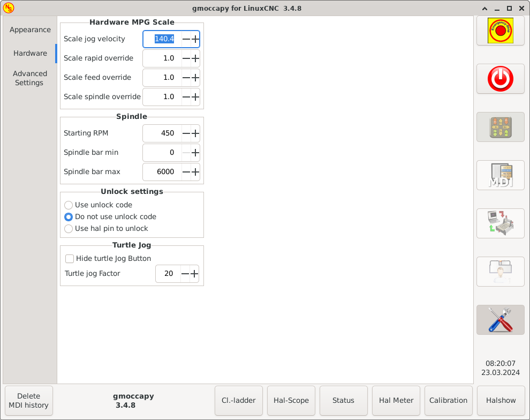Screen dimensions: 530x420
Task: Select 'Use hal pin to unlock'
Action: tap(69, 229)
